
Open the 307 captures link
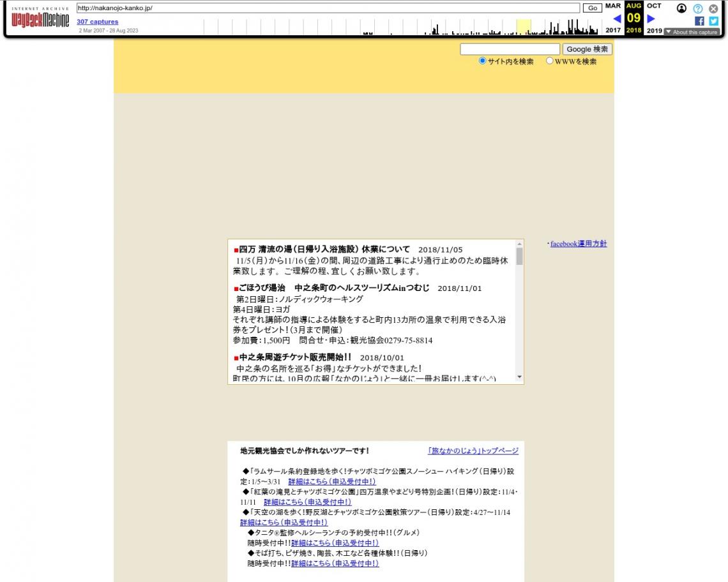tap(98, 21)
